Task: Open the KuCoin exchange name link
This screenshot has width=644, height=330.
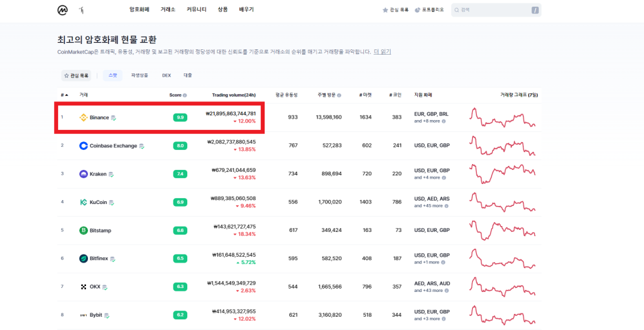Action: click(x=98, y=202)
